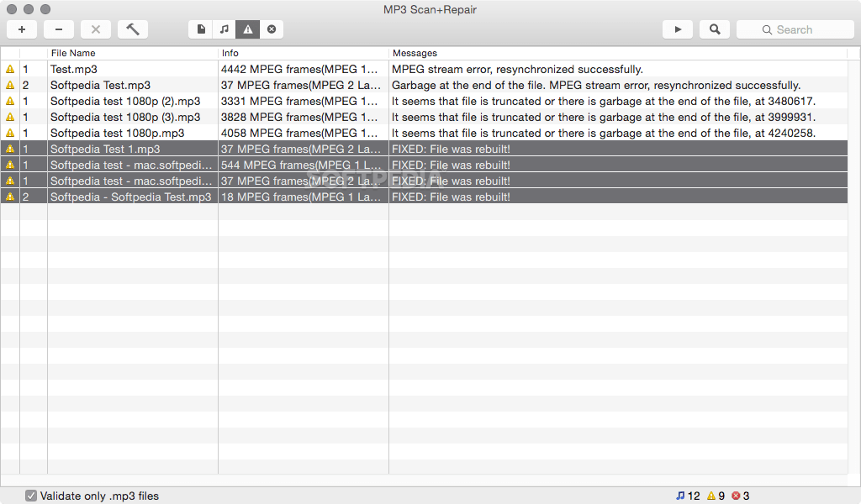Click the magnifier scan icon
Image resolution: width=861 pixels, height=504 pixels.
click(715, 29)
